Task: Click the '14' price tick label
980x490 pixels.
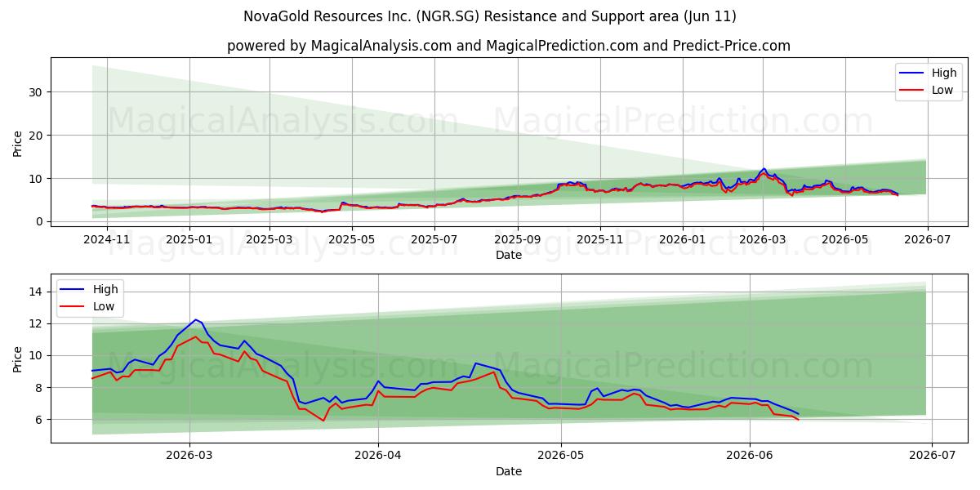Action: [x=36, y=292]
